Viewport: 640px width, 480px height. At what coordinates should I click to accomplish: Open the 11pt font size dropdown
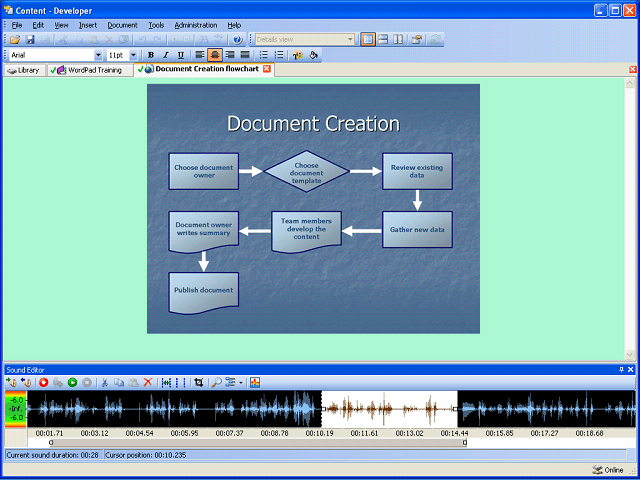(x=133, y=55)
